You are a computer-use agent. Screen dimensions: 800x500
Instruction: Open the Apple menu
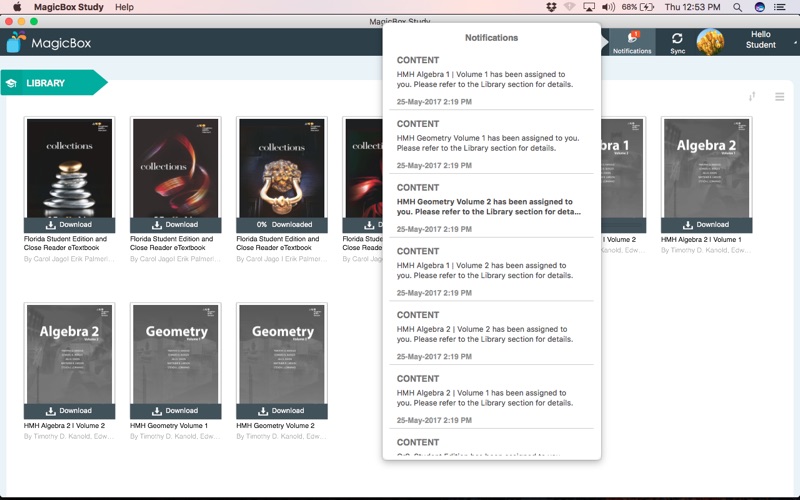coord(17,7)
